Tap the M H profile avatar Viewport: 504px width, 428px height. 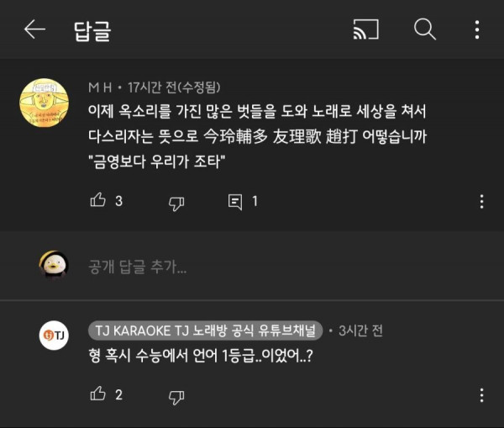click(44, 102)
